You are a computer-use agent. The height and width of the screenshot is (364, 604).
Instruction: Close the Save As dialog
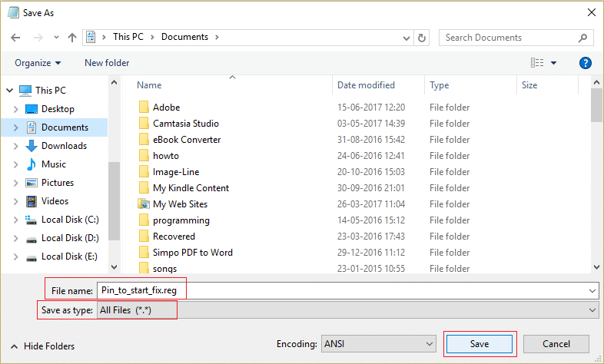(592, 13)
